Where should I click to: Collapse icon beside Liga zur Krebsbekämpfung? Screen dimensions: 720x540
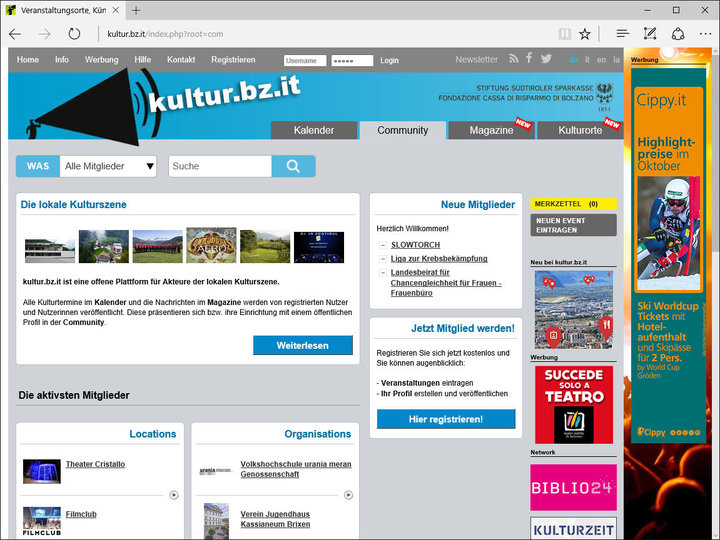pyautogui.click(x=382, y=259)
